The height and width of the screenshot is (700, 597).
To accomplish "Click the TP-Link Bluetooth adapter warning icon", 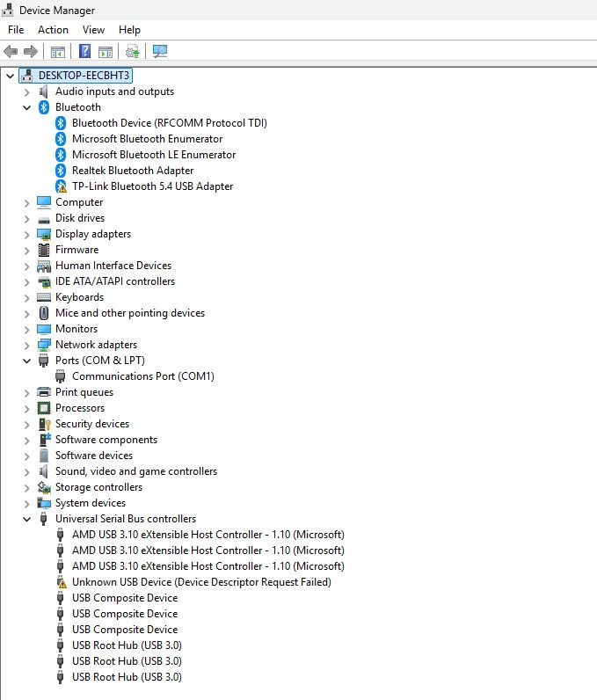I will click(x=61, y=186).
